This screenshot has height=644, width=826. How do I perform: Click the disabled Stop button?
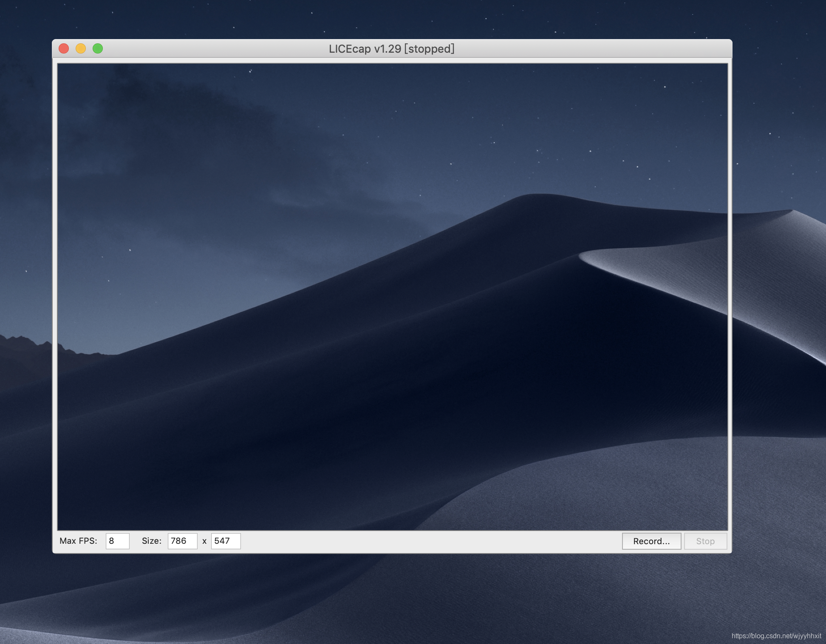click(705, 541)
